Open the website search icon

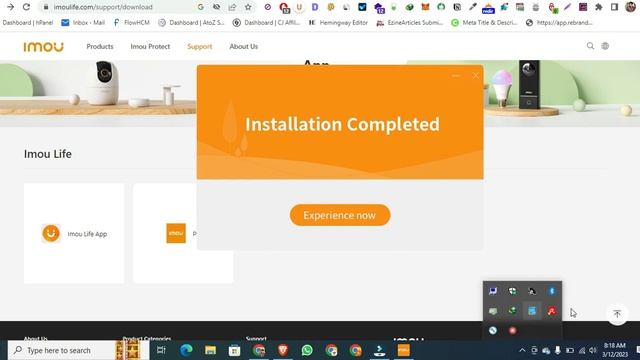[x=590, y=46]
